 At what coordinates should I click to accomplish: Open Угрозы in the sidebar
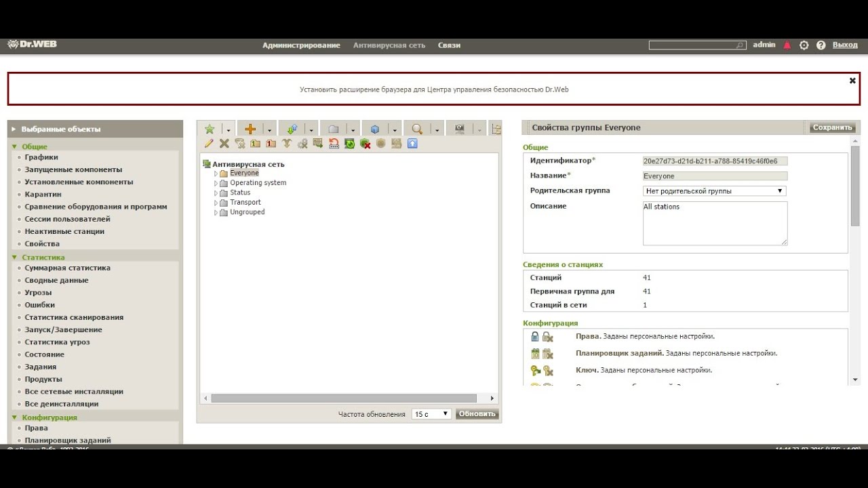pos(38,293)
